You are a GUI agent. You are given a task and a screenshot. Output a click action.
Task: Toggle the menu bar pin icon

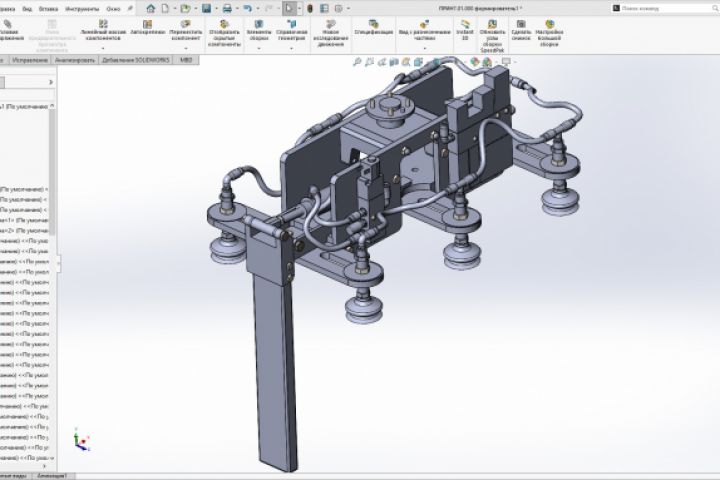pyautogui.click(x=130, y=8)
